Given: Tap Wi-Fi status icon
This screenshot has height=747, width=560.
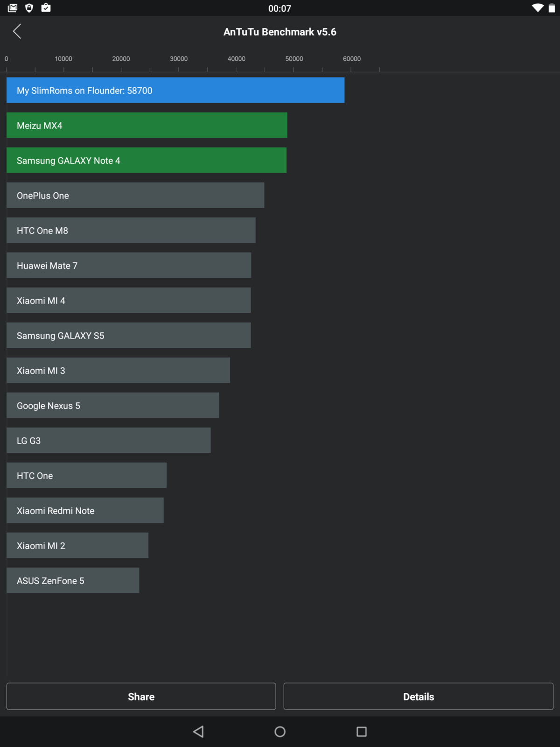Looking at the screenshot, I should coord(538,8).
